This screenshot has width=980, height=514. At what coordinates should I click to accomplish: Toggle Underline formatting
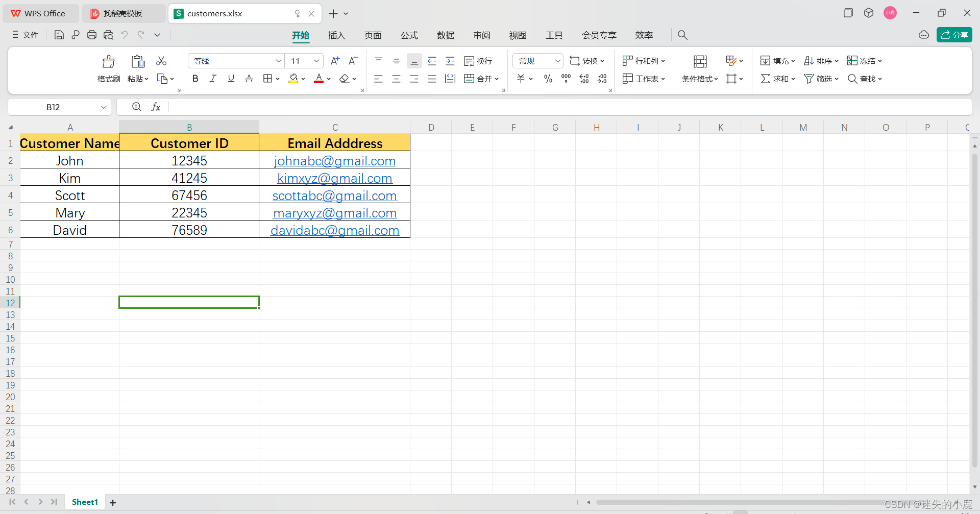tap(231, 79)
